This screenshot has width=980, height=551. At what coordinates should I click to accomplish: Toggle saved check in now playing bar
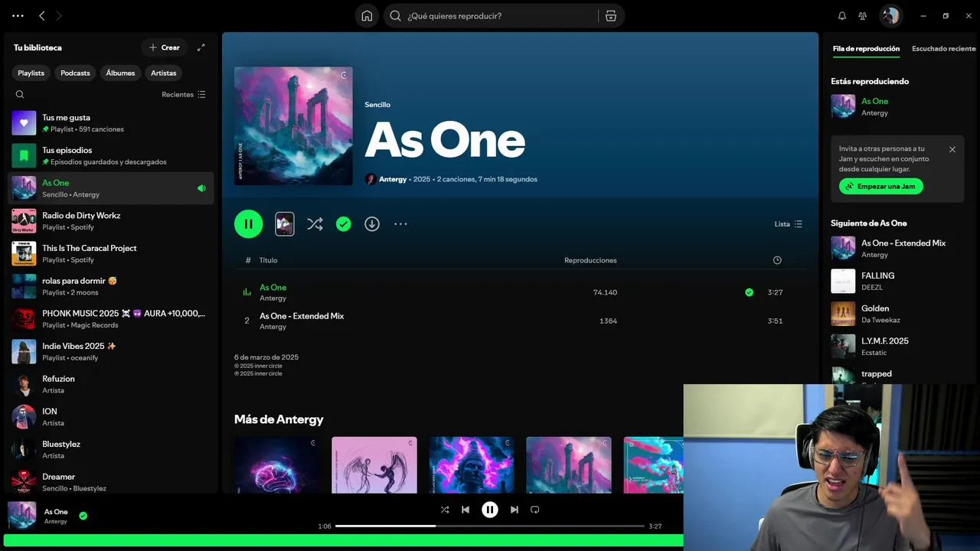(x=83, y=516)
